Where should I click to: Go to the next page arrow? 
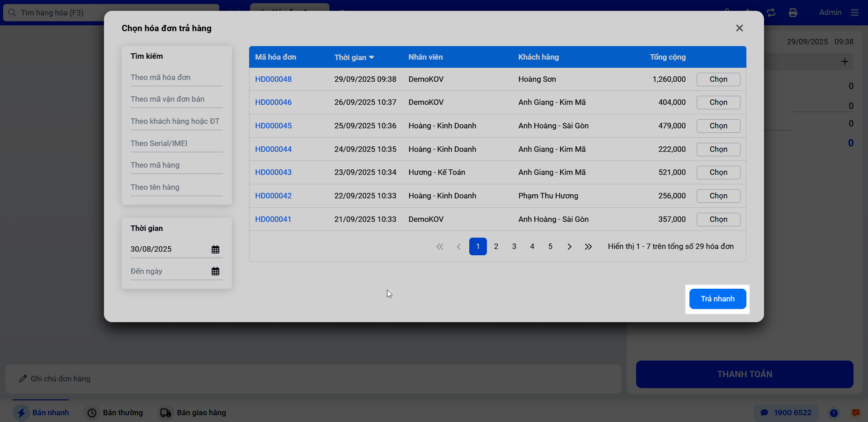[569, 247]
